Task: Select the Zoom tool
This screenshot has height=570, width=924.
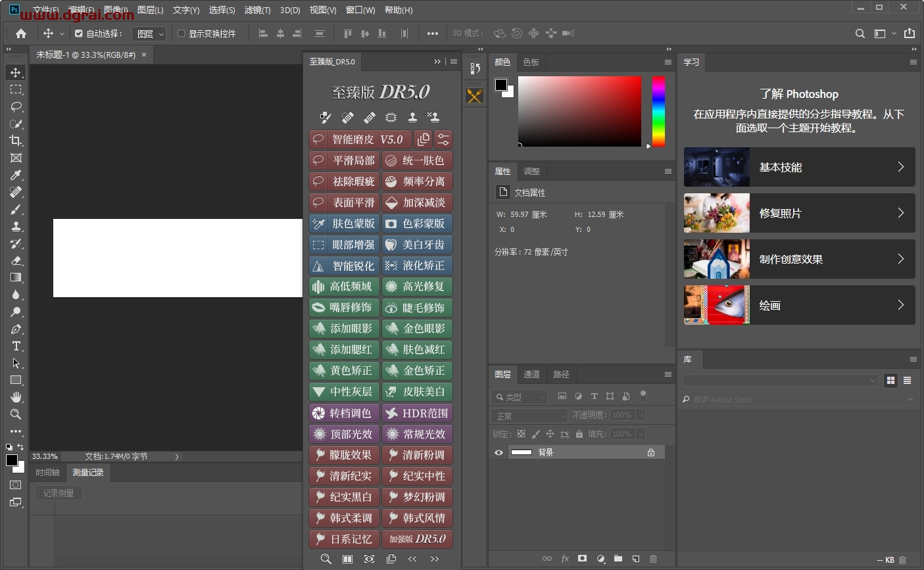Action: coord(16,414)
